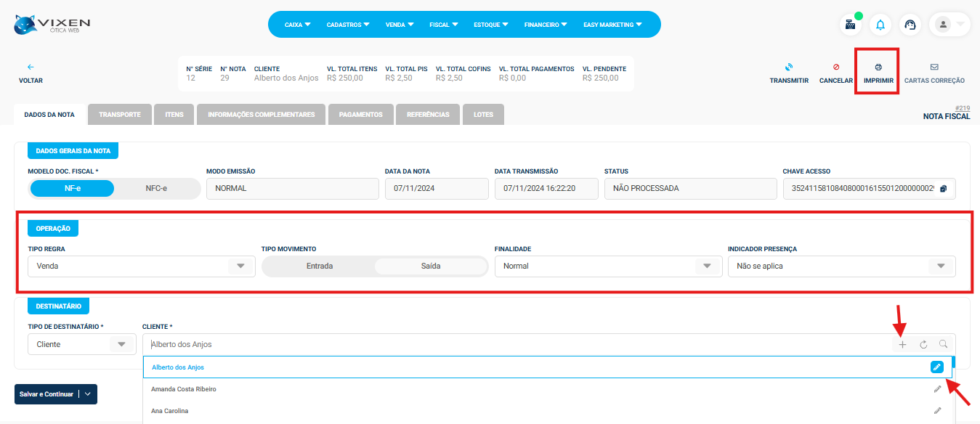Expand the Tipo Regra dropdown
The height and width of the screenshot is (424, 980).
tap(240, 266)
